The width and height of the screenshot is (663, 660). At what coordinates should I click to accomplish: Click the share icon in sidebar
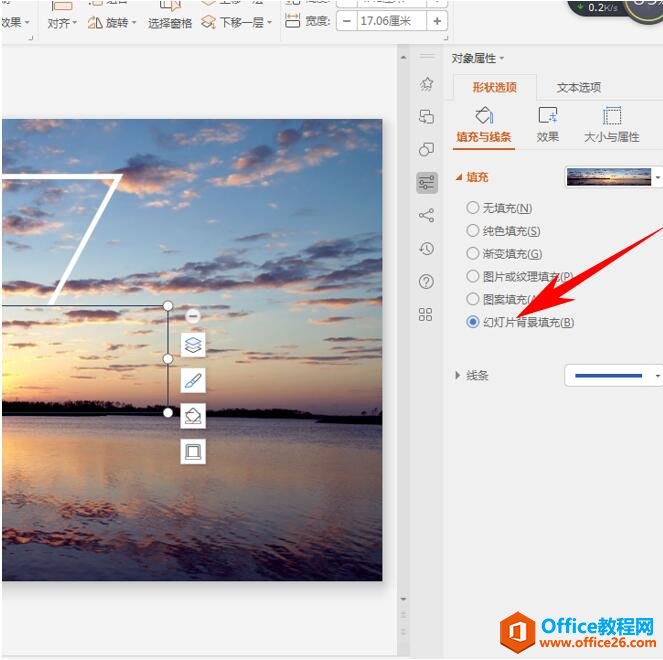coord(427,215)
